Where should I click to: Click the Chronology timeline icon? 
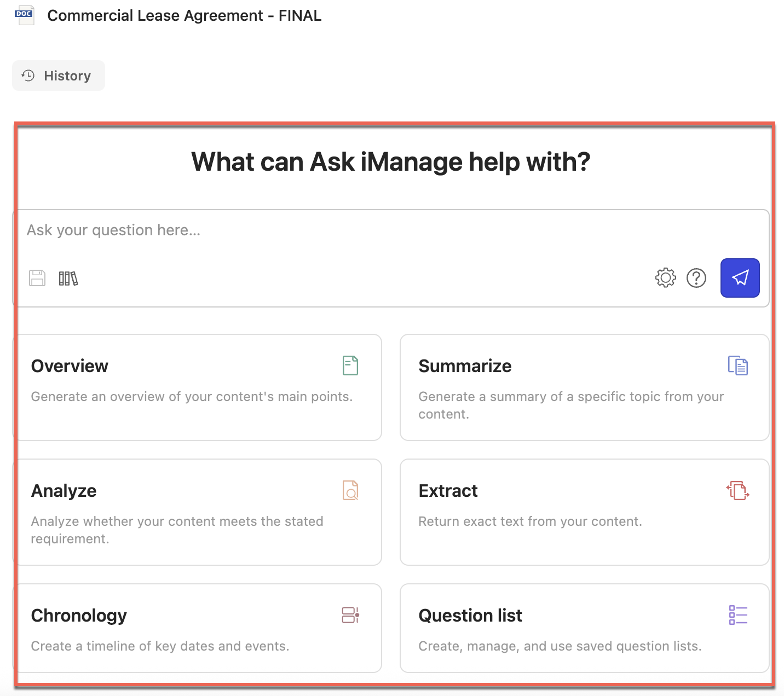coord(350,615)
